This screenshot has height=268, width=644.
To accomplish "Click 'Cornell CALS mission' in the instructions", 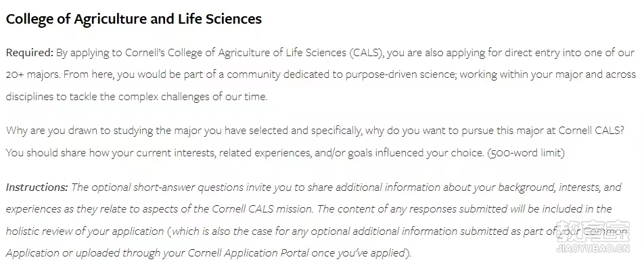I will tap(262, 209).
